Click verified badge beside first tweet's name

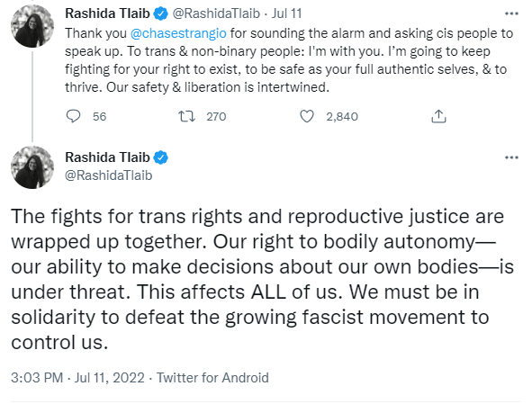point(161,13)
